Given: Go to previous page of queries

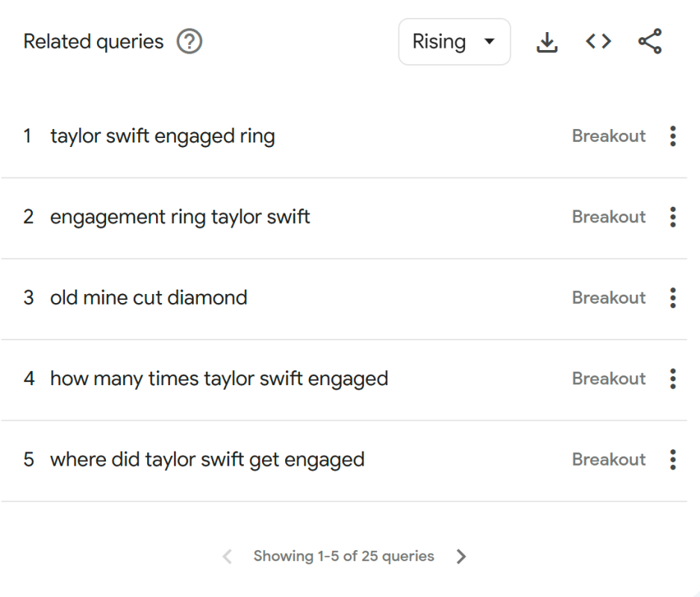Looking at the screenshot, I should [228, 556].
